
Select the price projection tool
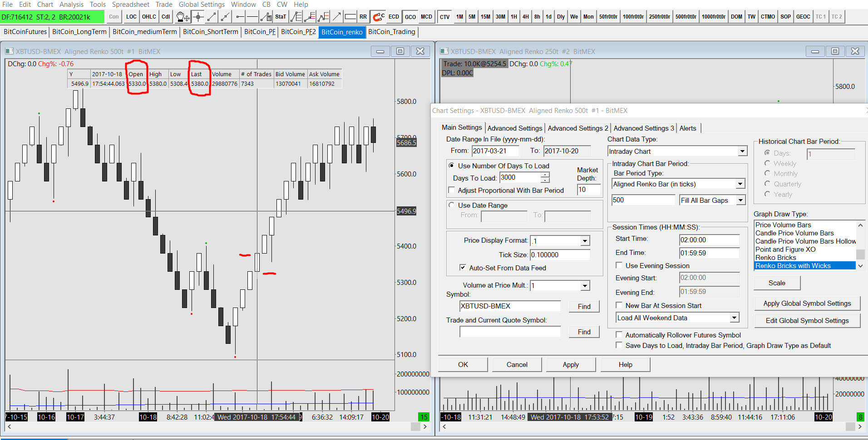[323, 17]
